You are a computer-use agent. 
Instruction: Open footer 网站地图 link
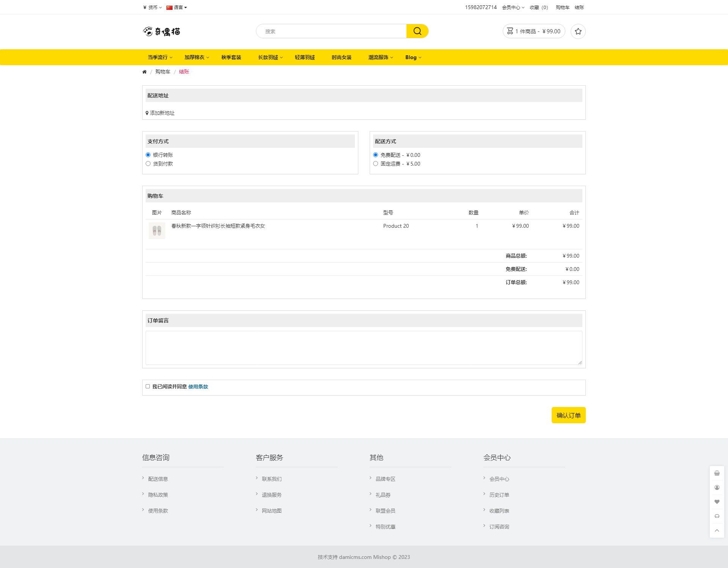(x=272, y=511)
